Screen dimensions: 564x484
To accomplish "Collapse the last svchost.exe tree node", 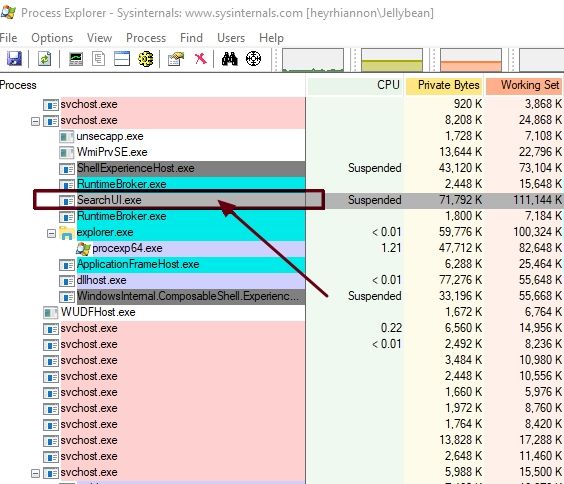I will click(35, 473).
